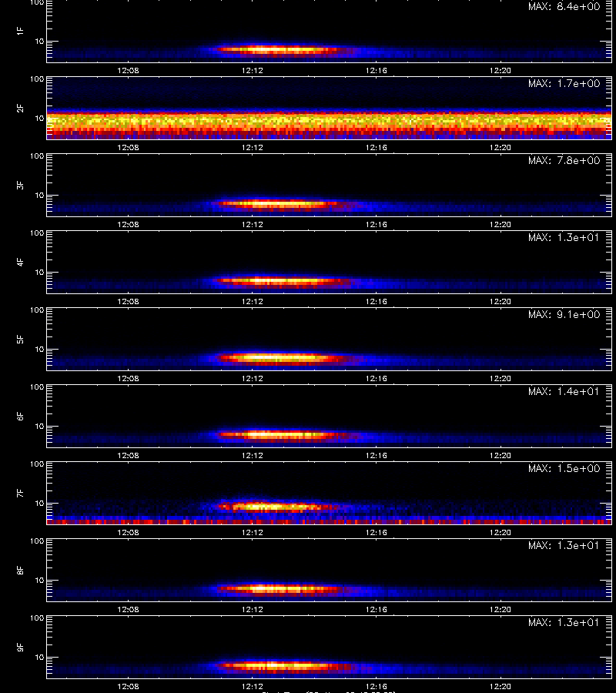The height and width of the screenshot is (693, 616).
Task: Click the 8F panel axis label
Action: (20, 570)
